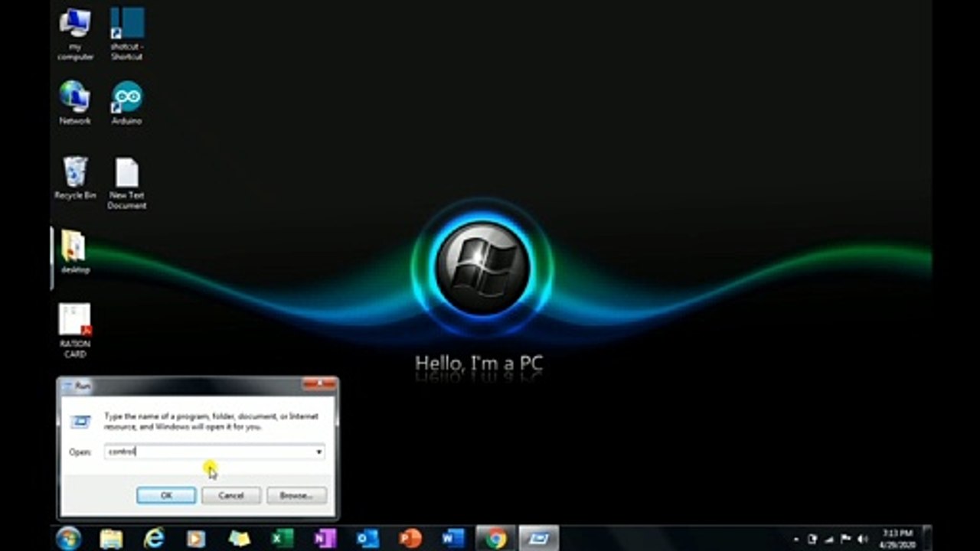
Task: Switch to Google Chrome on the taskbar
Action: click(496, 538)
